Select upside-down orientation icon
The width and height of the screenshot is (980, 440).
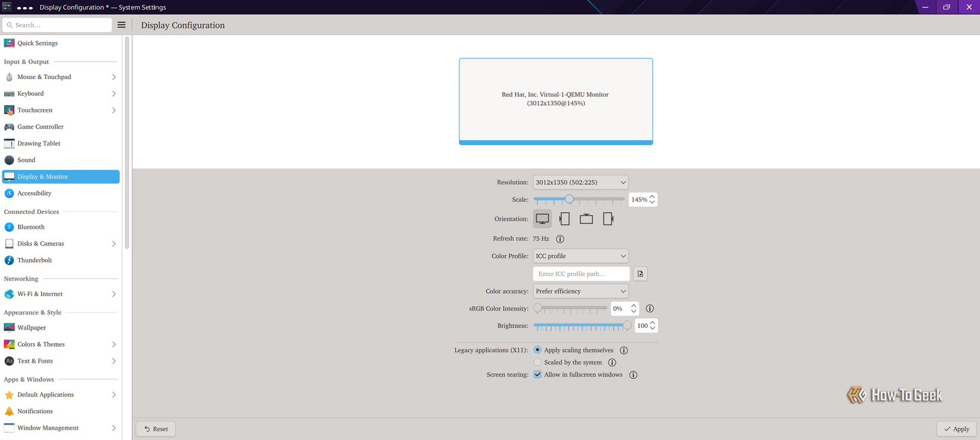click(x=586, y=219)
